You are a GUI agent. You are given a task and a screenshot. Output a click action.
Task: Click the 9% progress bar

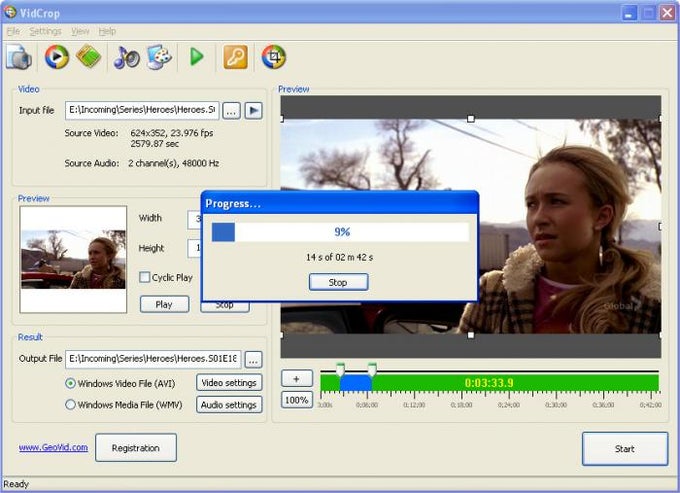(x=340, y=232)
